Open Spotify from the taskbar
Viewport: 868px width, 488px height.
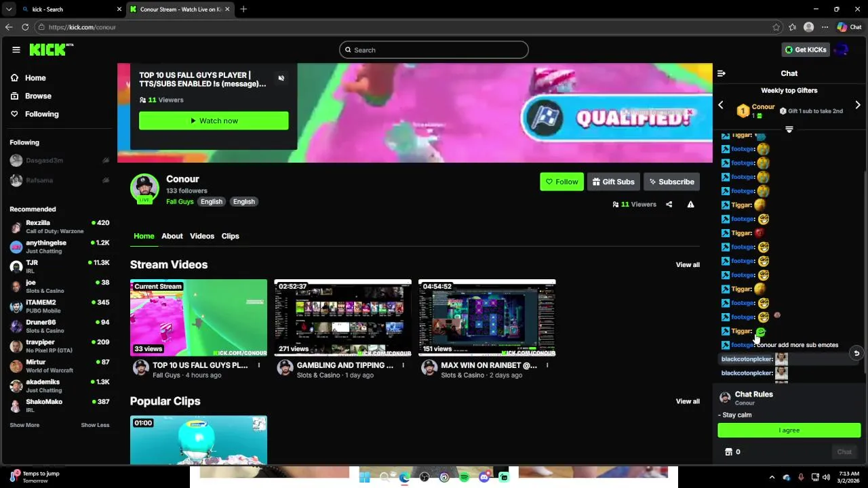click(x=464, y=477)
